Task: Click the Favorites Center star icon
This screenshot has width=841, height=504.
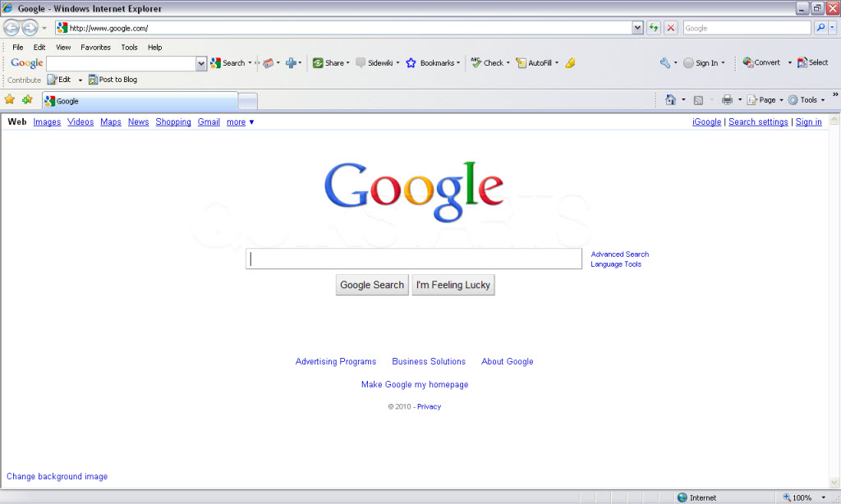Action: pos(10,99)
